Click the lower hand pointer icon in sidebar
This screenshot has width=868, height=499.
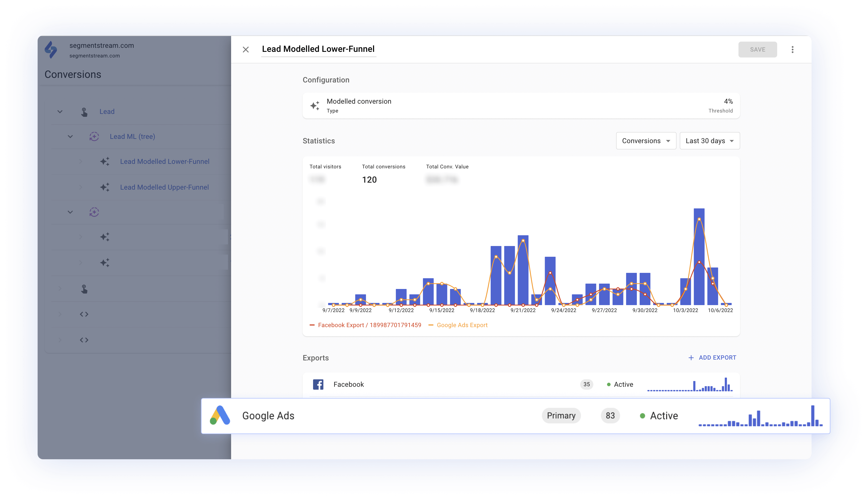pyautogui.click(x=84, y=289)
